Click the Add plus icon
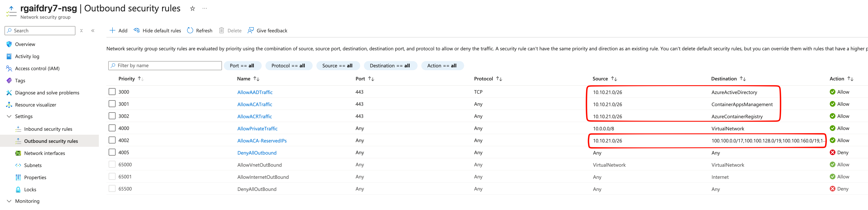This screenshot has width=868, height=210. pyautogui.click(x=112, y=31)
